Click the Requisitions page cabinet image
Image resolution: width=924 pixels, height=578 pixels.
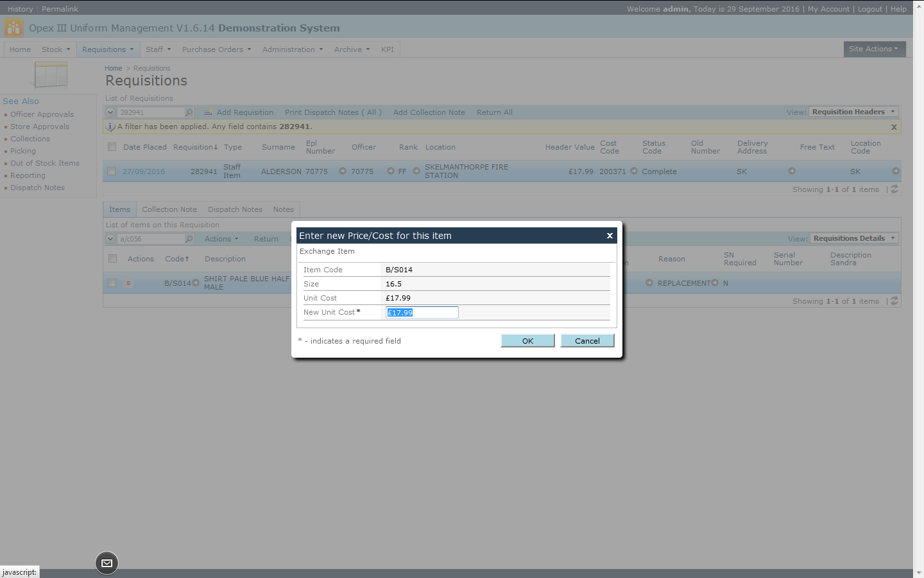51,74
